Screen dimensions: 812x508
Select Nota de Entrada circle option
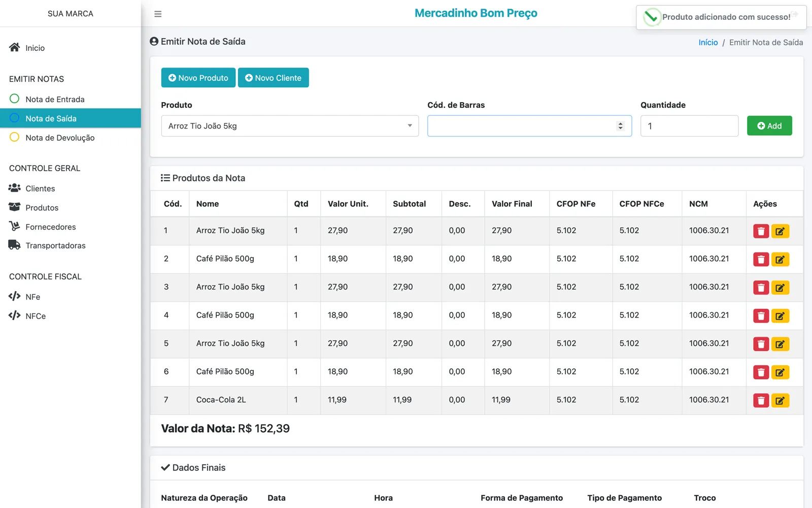coord(15,99)
